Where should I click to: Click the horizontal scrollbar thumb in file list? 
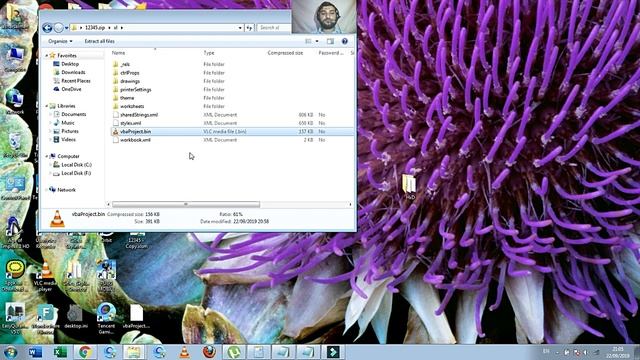tap(186, 204)
